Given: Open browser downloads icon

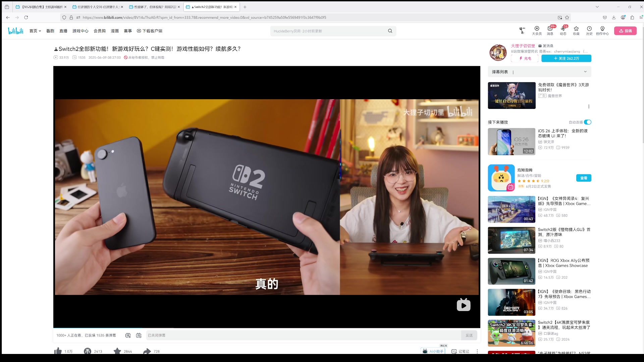Looking at the screenshot, I should tap(614, 17).
